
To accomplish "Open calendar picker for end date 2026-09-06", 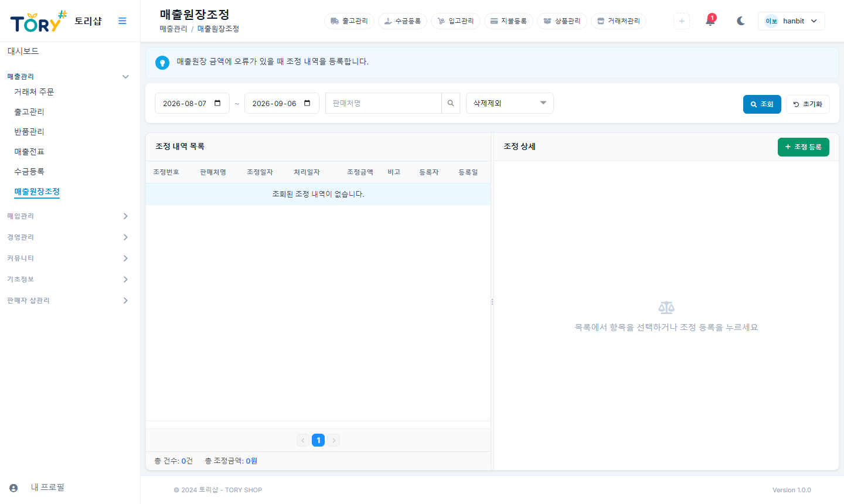I will (307, 103).
